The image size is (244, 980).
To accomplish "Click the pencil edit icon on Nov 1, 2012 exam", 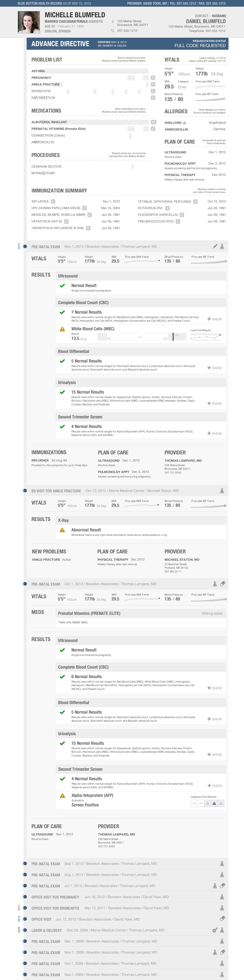I will click(215, 246).
